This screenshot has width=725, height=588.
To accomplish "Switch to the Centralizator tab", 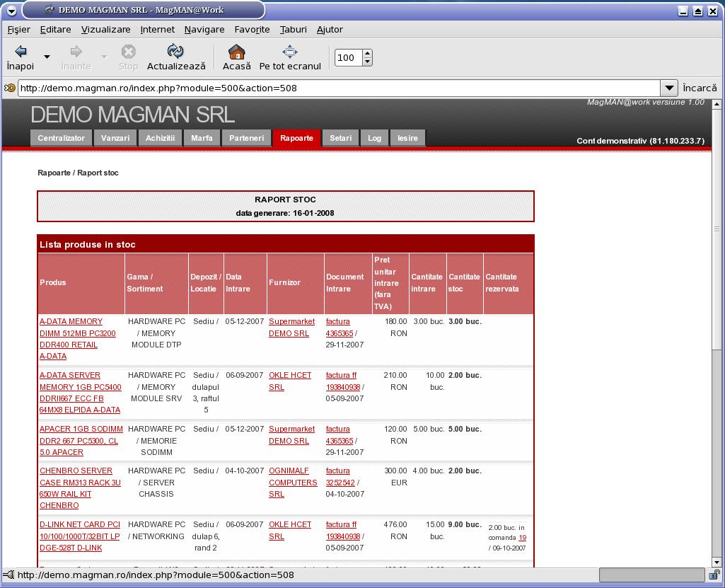I will click(61, 138).
